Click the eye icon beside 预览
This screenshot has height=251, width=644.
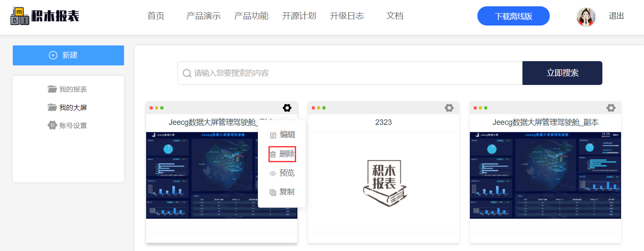(273, 173)
